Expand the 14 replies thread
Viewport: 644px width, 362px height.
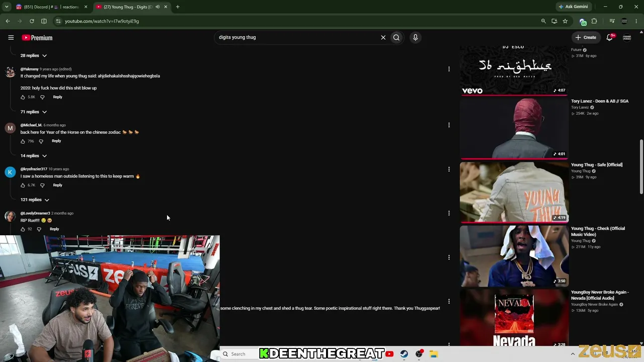pos(33,156)
